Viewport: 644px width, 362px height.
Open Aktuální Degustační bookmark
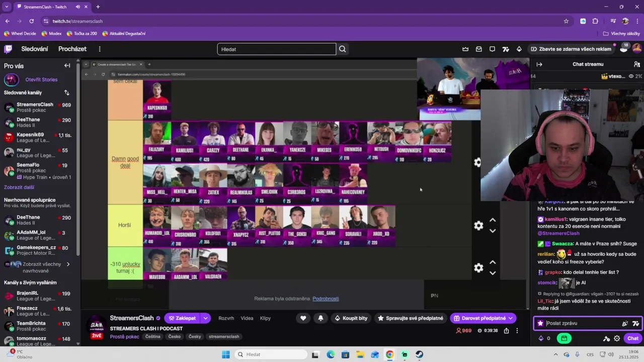(x=124, y=34)
